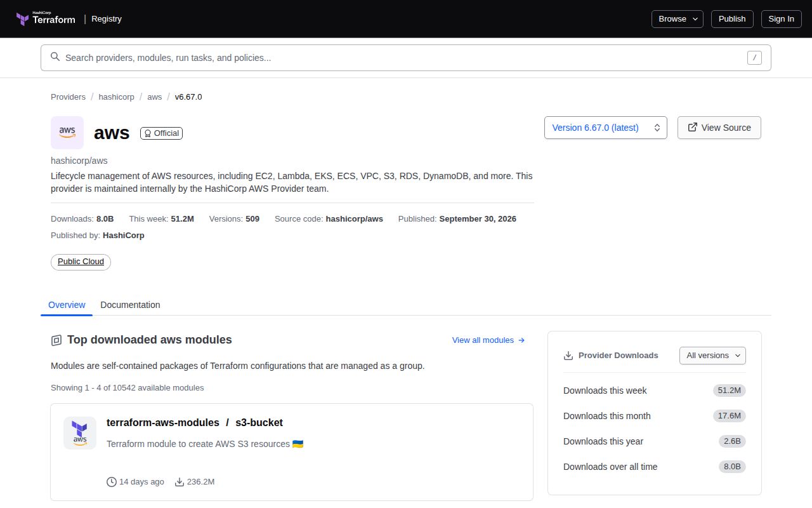Click the Official badge next to aws
812x508 pixels.
[x=161, y=133]
